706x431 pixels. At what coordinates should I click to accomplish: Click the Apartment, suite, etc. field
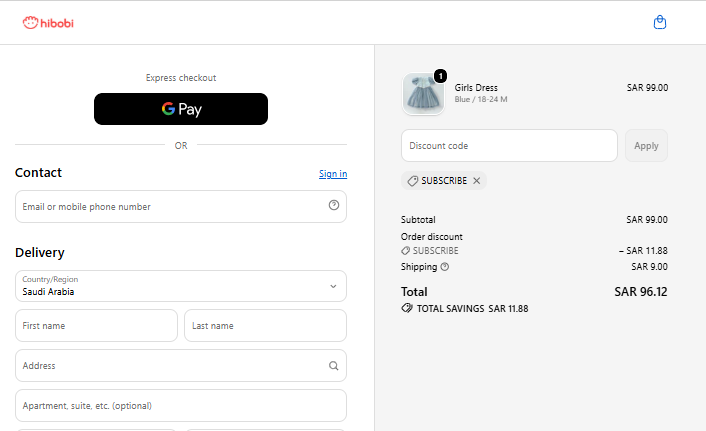click(x=181, y=405)
